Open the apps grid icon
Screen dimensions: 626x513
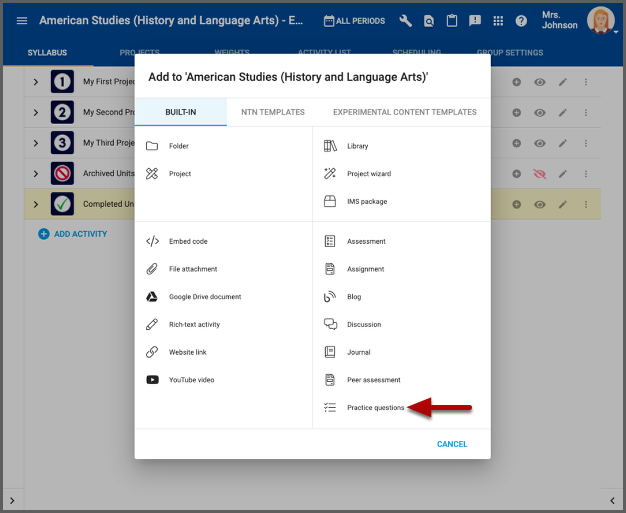click(x=498, y=21)
